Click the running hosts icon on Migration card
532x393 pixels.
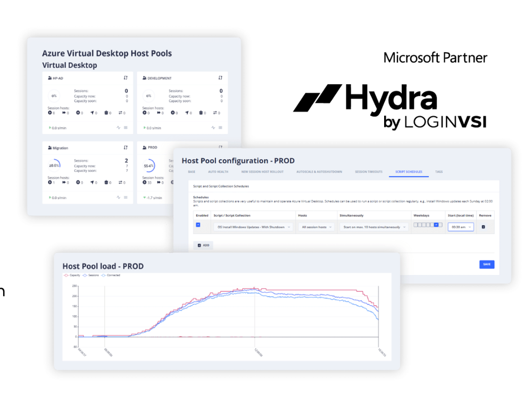[49, 183]
